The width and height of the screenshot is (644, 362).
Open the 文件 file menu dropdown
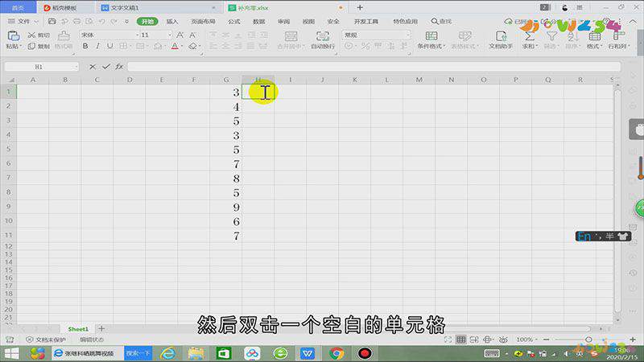tap(23, 22)
